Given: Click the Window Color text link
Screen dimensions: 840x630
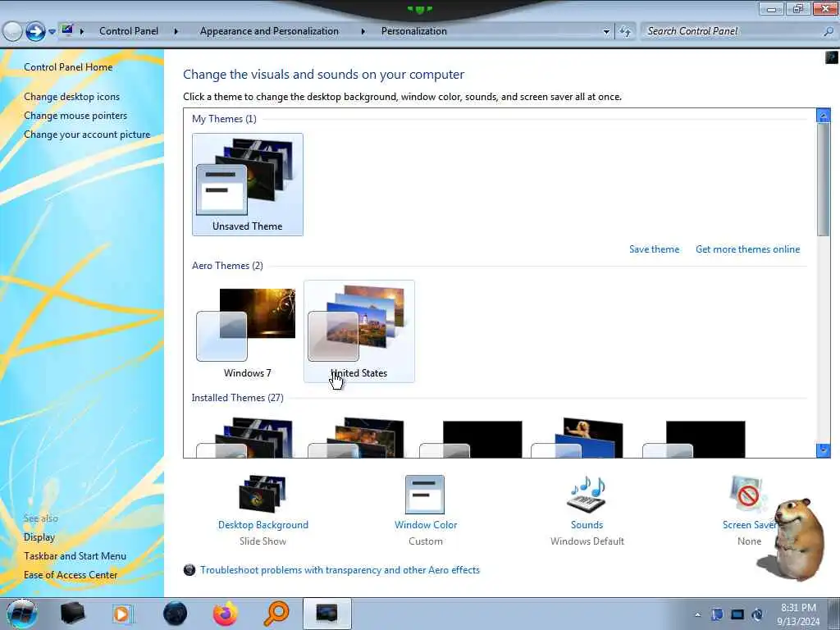Looking at the screenshot, I should point(426,525).
